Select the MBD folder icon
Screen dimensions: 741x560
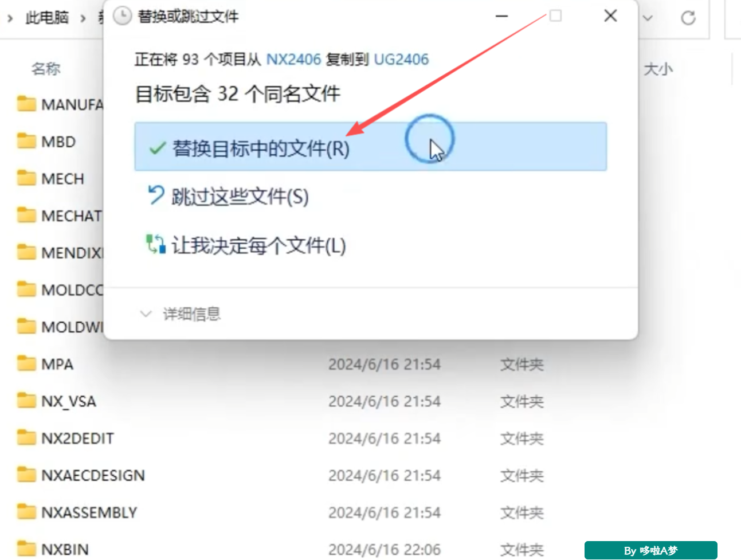26,141
